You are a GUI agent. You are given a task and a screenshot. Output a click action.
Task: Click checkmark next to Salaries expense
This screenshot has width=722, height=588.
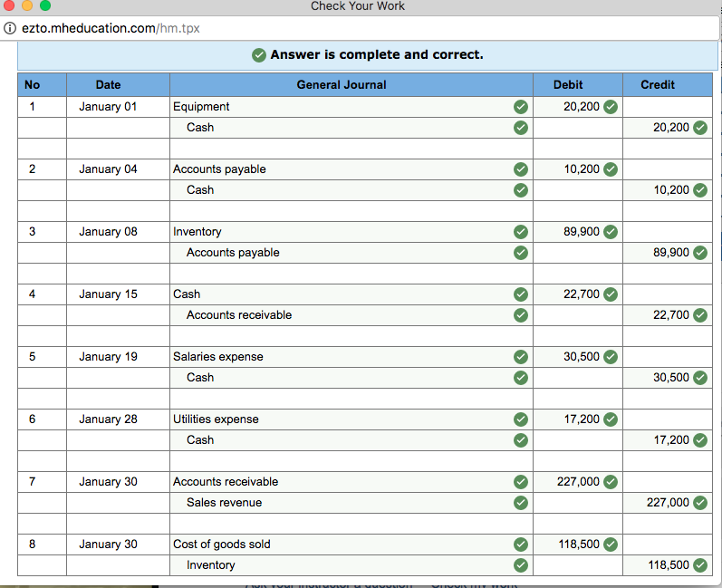click(x=521, y=357)
